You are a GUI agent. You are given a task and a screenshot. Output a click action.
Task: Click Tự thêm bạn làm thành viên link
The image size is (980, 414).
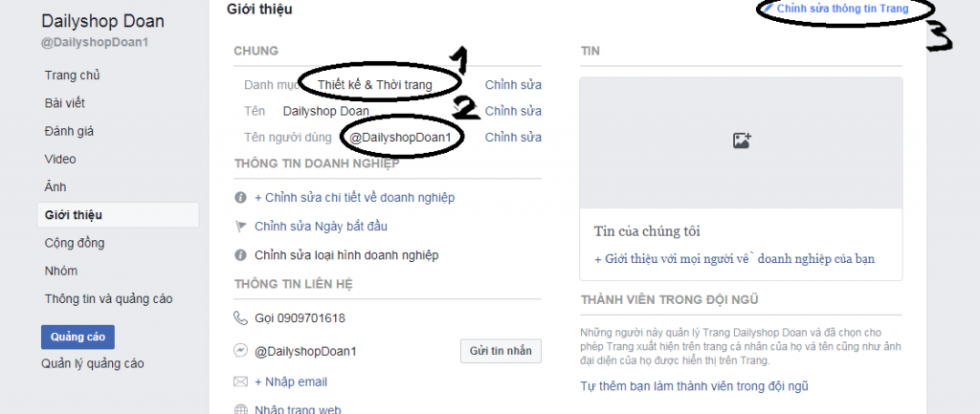coord(697,387)
